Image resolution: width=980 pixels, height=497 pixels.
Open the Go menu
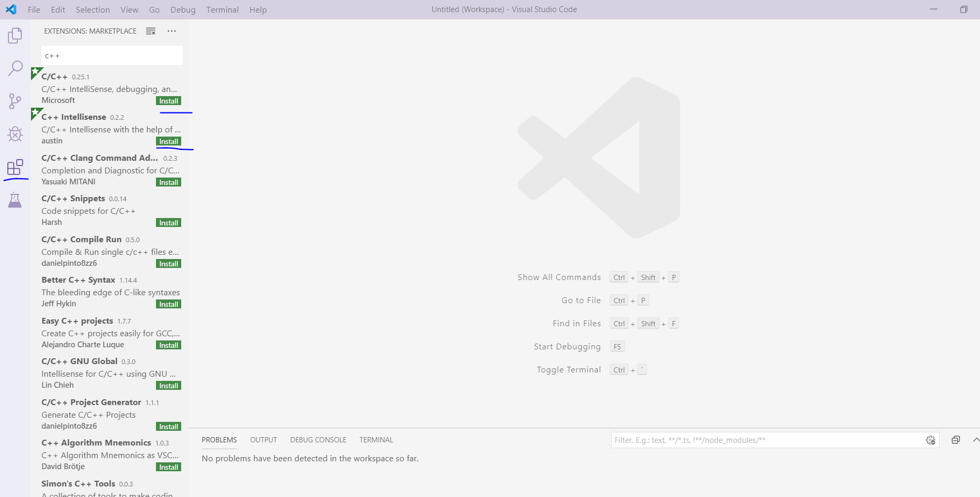point(154,9)
